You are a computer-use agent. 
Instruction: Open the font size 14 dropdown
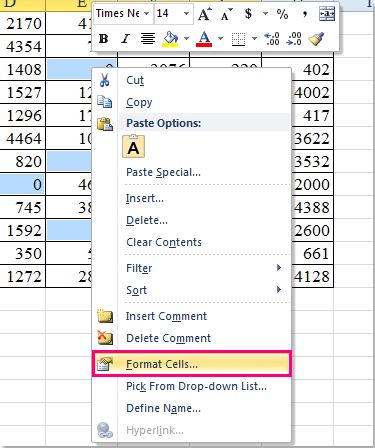click(186, 14)
